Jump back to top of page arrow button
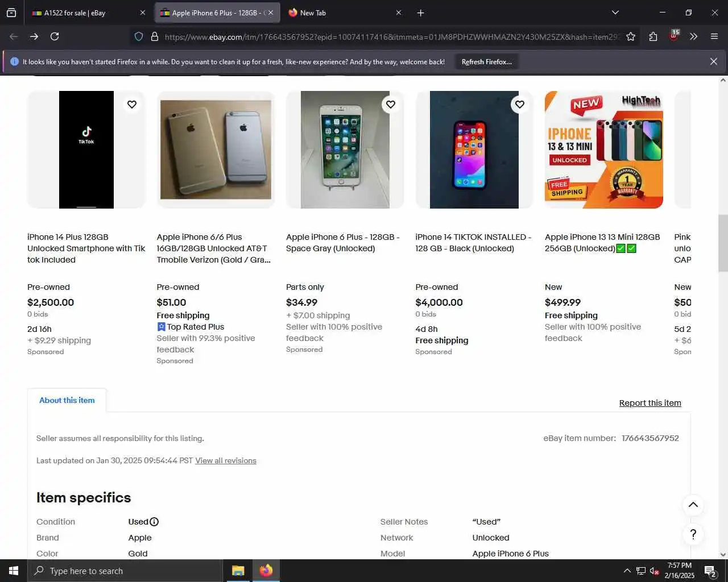Viewport: 728px width, 582px height. 693,505
